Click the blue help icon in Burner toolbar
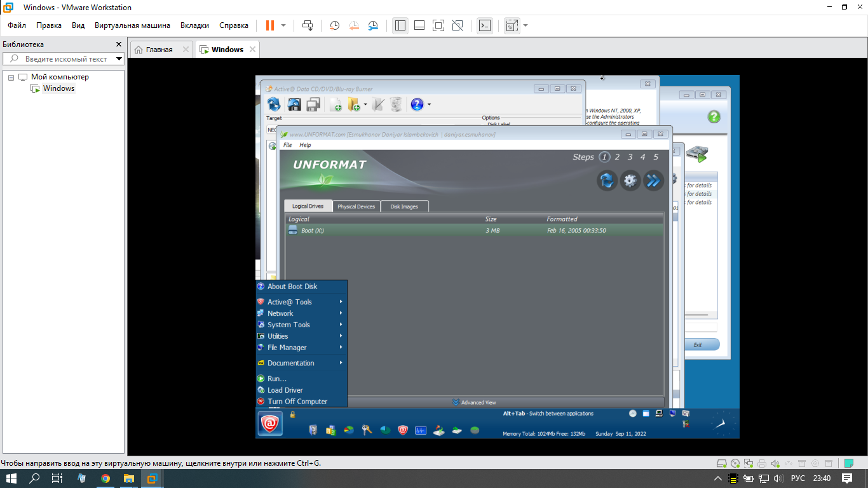The width and height of the screenshot is (868, 488). [417, 104]
